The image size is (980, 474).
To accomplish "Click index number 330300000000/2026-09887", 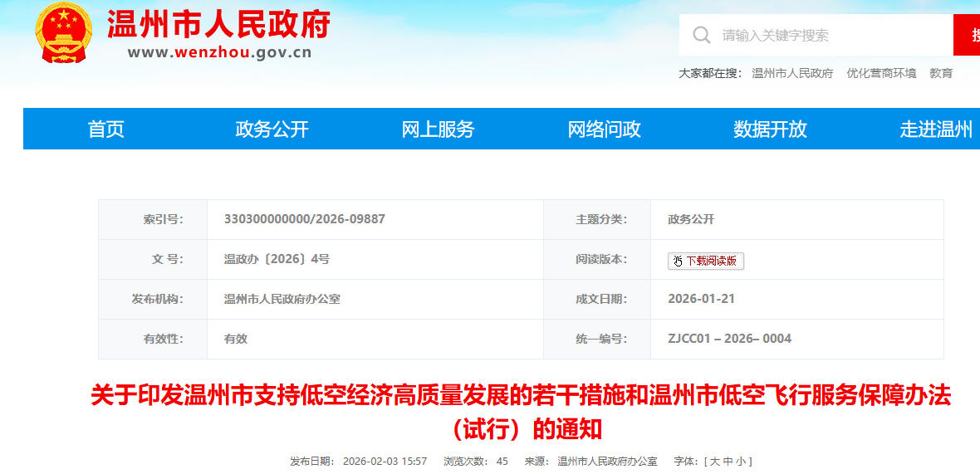I will pyautogui.click(x=304, y=219).
